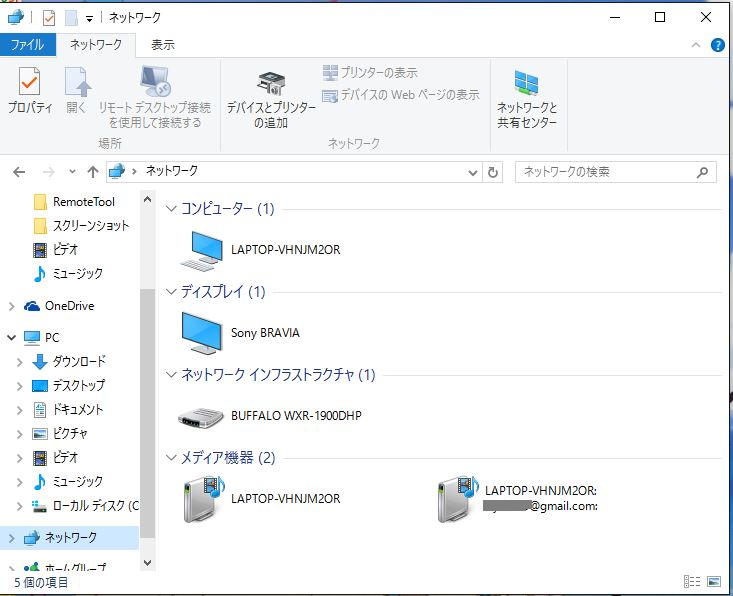
Task: Collapse the ribbon with the chevron
Action: click(696, 45)
